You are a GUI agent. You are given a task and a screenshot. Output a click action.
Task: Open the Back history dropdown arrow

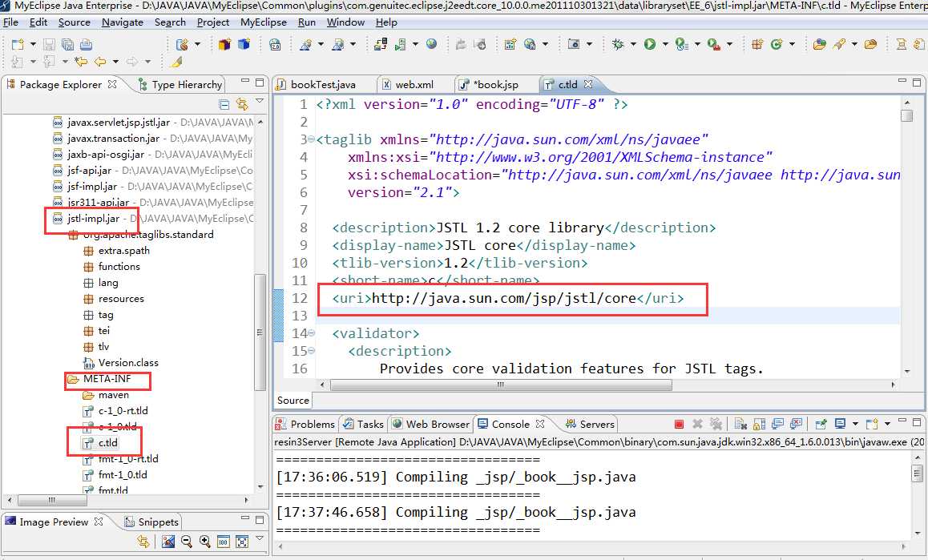(115, 61)
